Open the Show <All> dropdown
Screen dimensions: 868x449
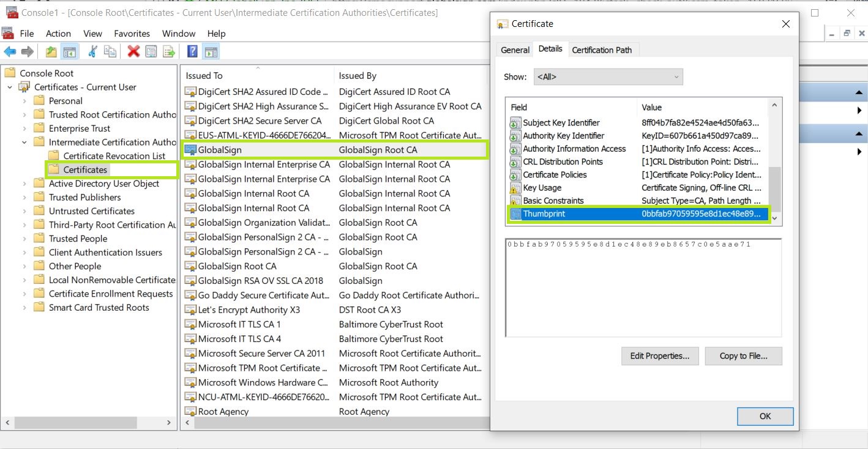(x=608, y=77)
